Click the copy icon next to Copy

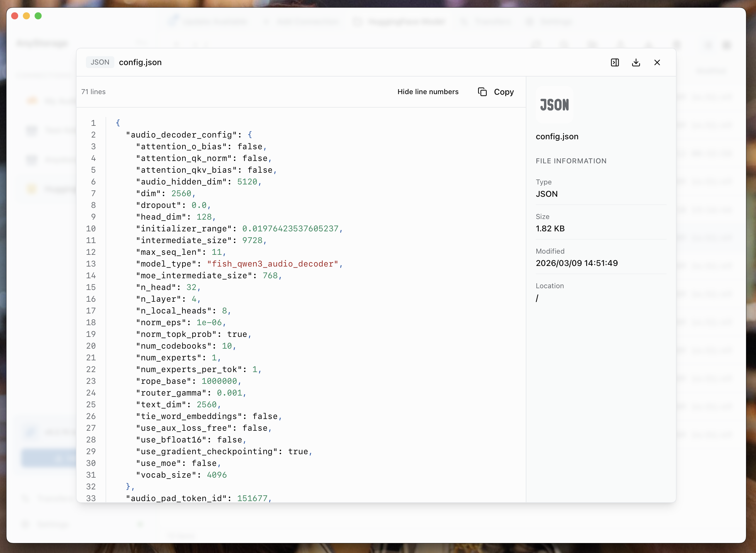point(482,92)
